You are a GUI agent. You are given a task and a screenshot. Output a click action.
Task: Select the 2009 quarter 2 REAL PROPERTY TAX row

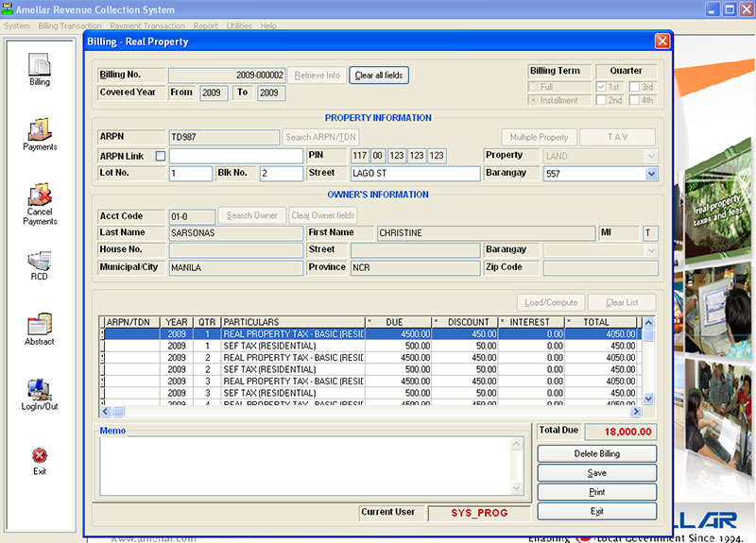(371, 358)
